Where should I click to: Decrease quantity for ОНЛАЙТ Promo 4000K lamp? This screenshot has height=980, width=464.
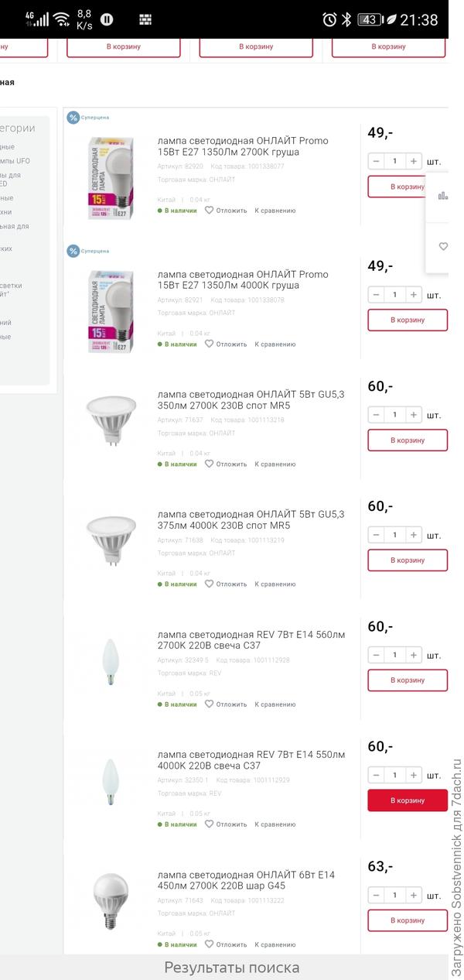pos(376,295)
